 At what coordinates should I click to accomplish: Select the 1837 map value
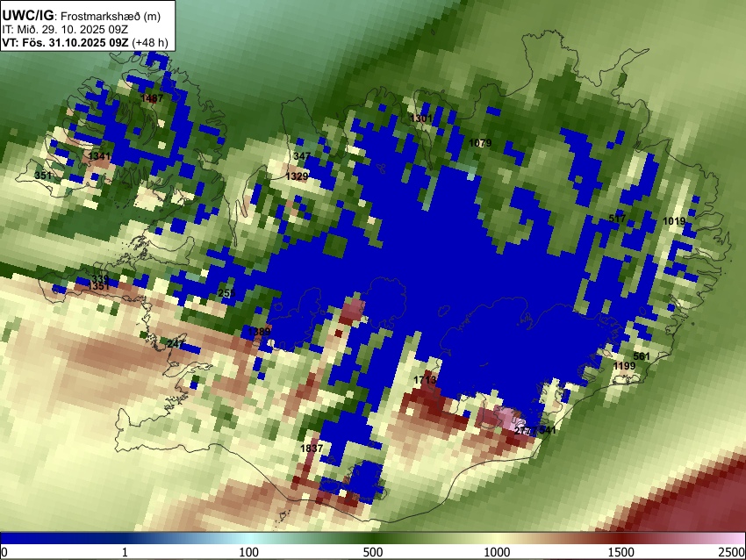312,449
